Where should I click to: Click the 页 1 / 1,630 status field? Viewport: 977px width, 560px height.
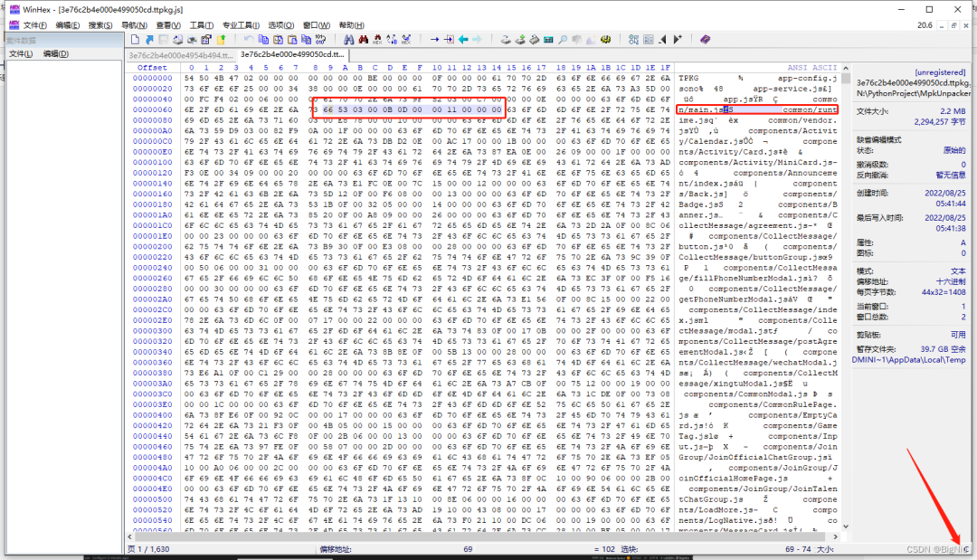click(148, 549)
